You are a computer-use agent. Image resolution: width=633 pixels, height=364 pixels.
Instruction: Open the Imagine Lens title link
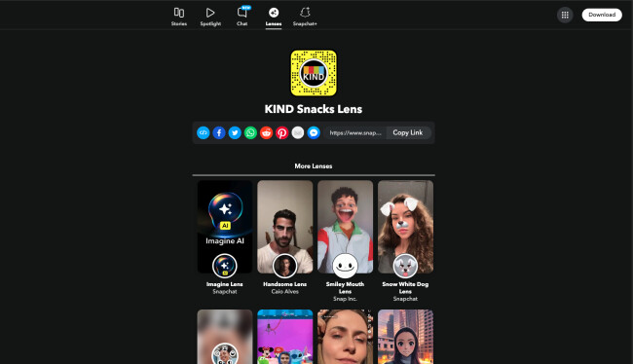224,284
